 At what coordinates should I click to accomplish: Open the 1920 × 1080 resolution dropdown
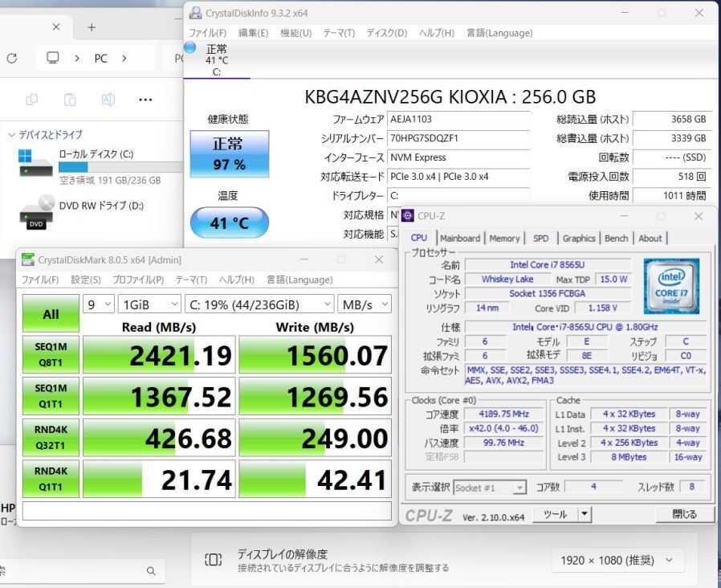(617, 560)
